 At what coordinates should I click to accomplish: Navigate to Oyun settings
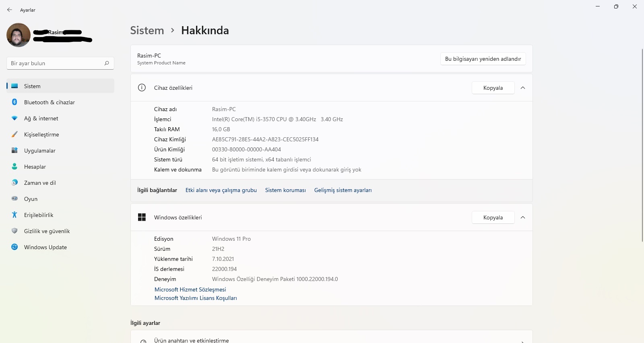coord(60,199)
